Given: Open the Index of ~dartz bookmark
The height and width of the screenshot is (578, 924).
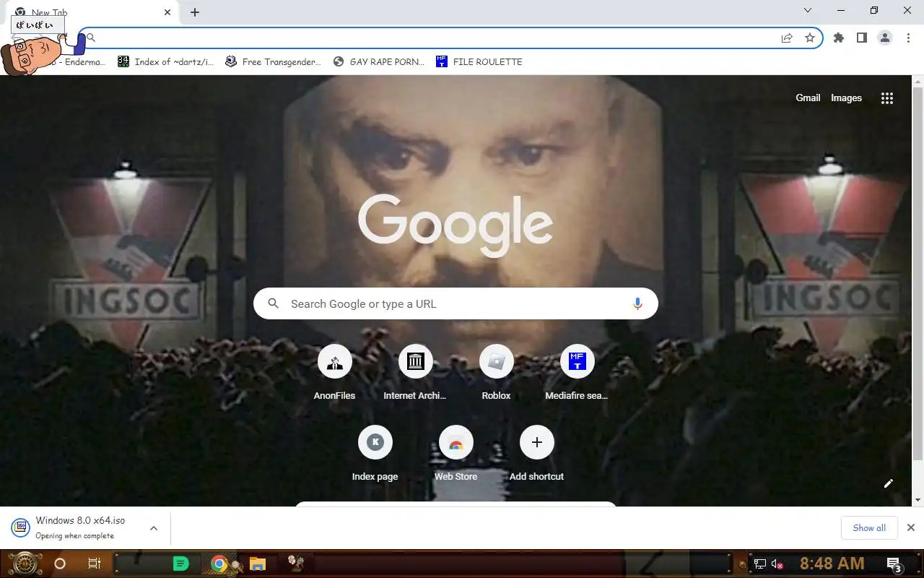Looking at the screenshot, I should coord(166,62).
